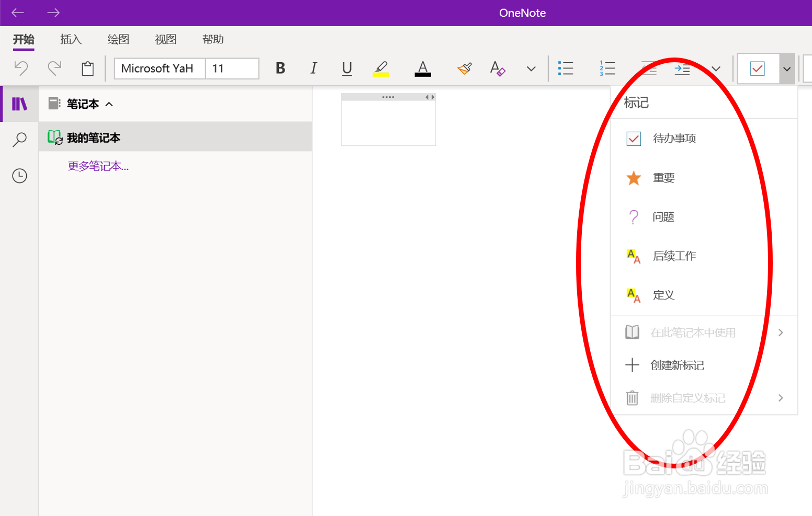Insert a numbered list
This screenshot has width=812, height=516.
(x=607, y=68)
